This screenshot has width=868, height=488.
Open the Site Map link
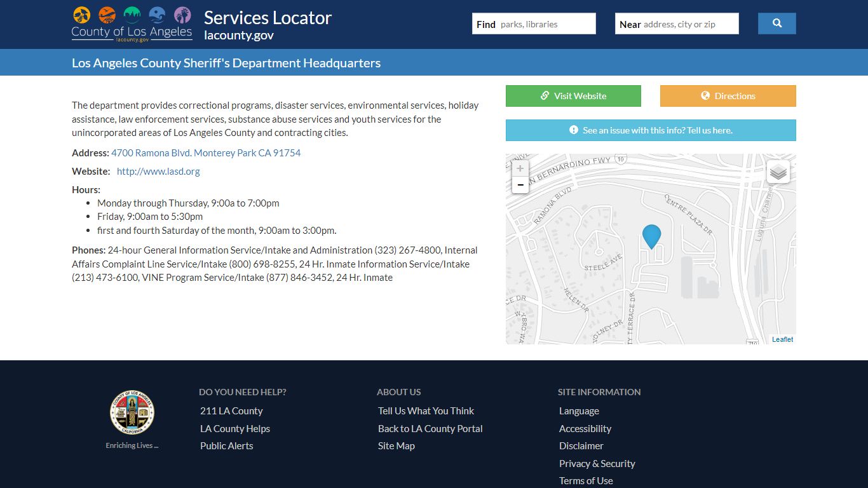397,446
